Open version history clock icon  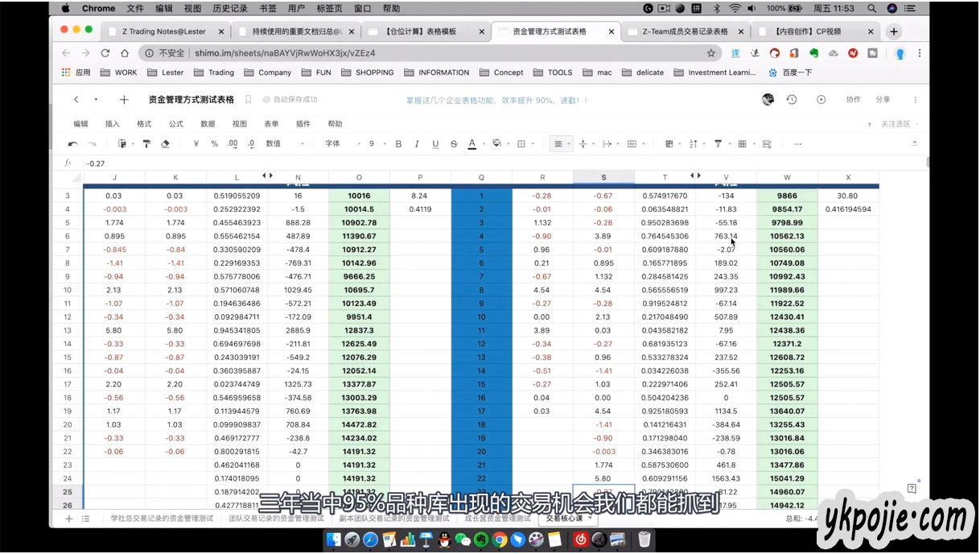(x=792, y=100)
